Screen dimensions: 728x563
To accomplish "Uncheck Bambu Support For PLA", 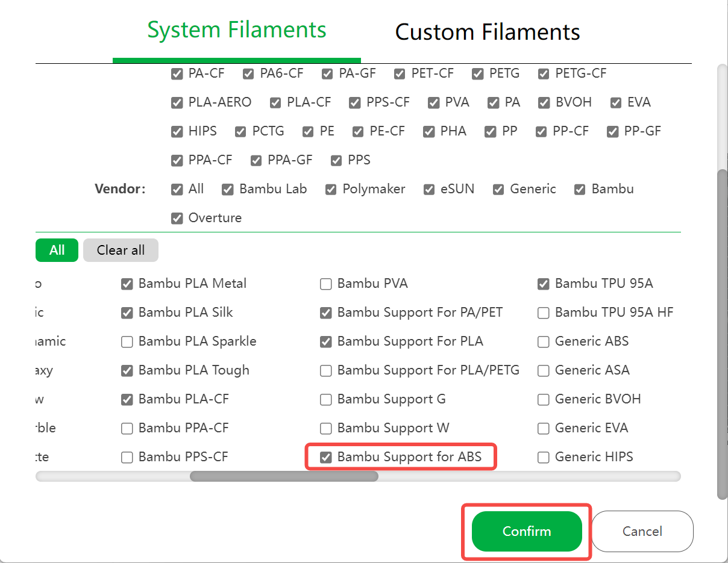I will [x=325, y=341].
